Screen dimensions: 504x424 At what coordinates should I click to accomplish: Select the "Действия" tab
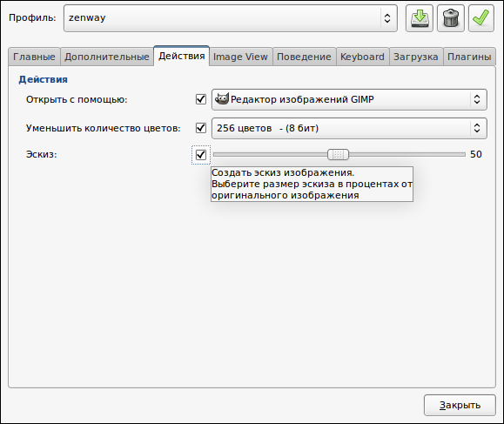[x=182, y=56]
